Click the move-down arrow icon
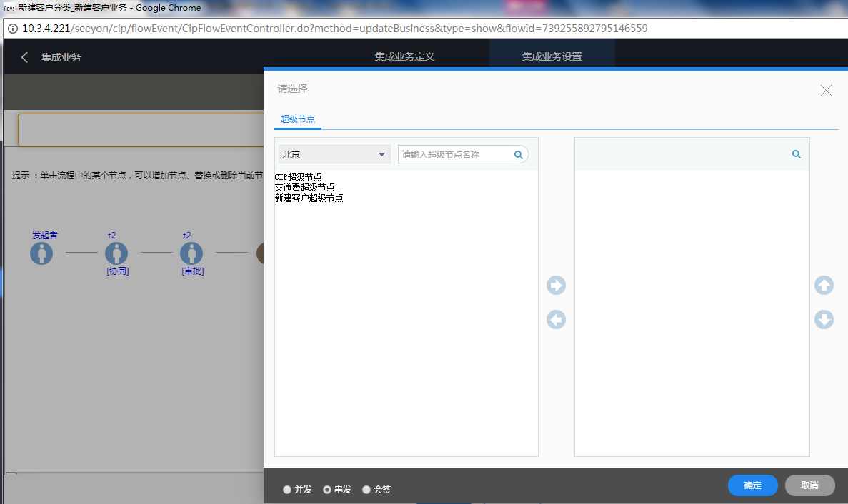 (x=824, y=320)
